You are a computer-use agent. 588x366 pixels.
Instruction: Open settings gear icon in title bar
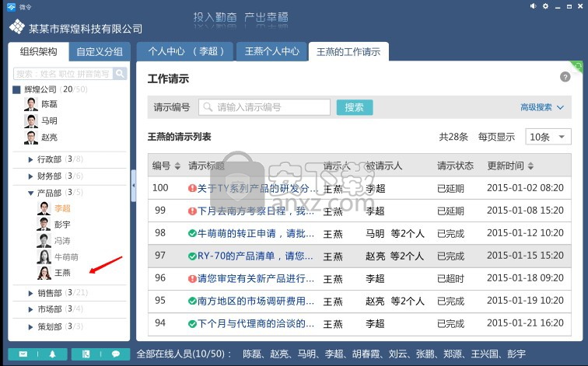[x=545, y=6]
